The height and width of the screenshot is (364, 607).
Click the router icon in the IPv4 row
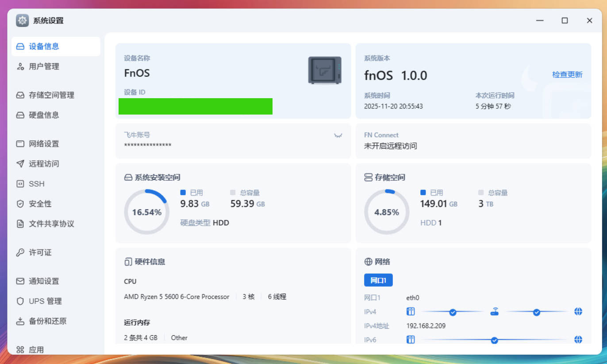[495, 312]
